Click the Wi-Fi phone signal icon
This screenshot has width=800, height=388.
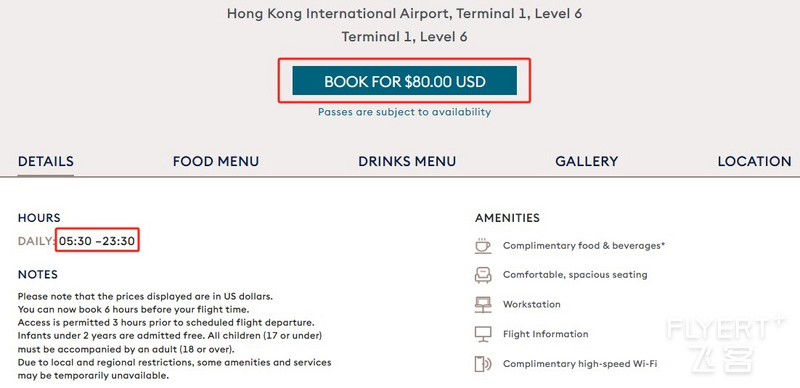click(483, 364)
